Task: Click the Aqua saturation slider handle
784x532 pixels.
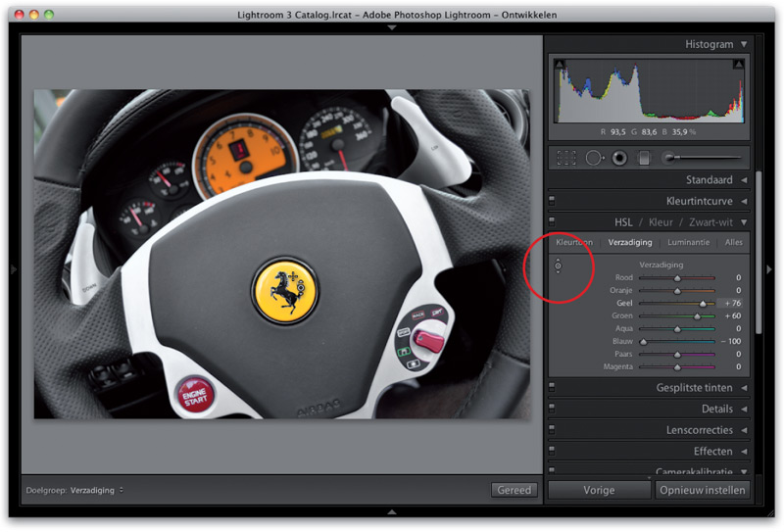Action: 677,329
